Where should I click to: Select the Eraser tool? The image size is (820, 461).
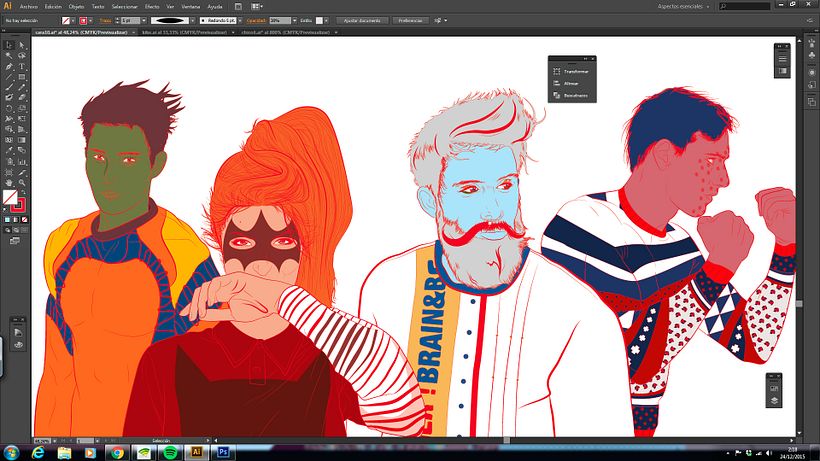coord(21,98)
